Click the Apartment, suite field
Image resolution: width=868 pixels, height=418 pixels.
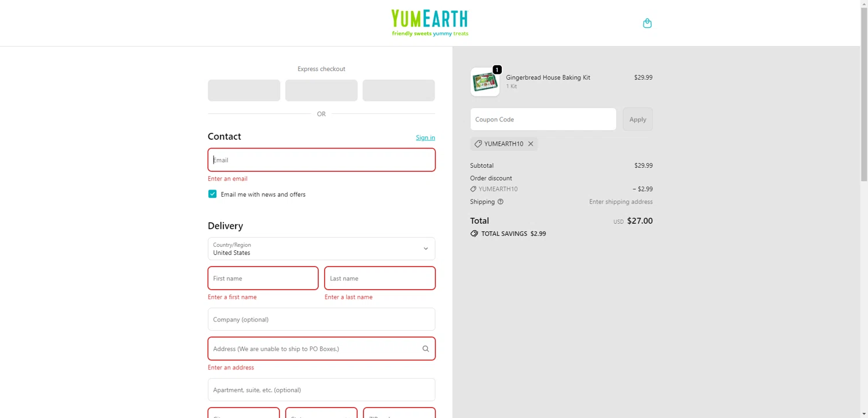point(321,390)
